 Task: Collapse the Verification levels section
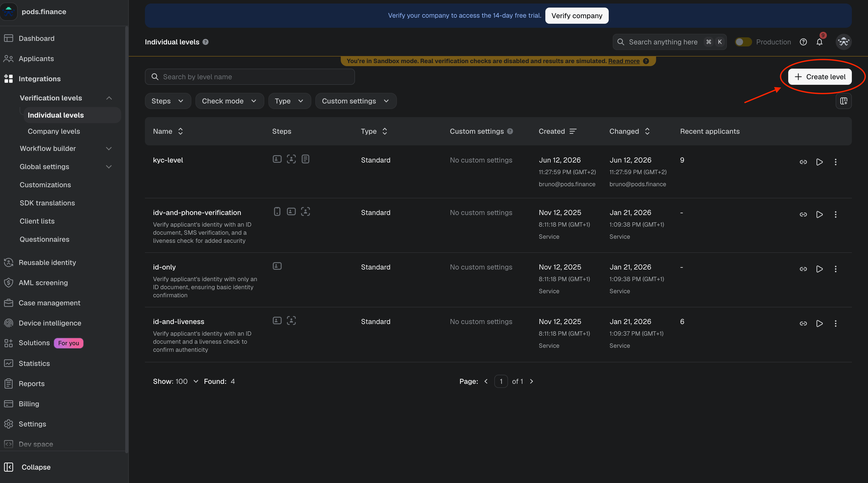tap(109, 98)
